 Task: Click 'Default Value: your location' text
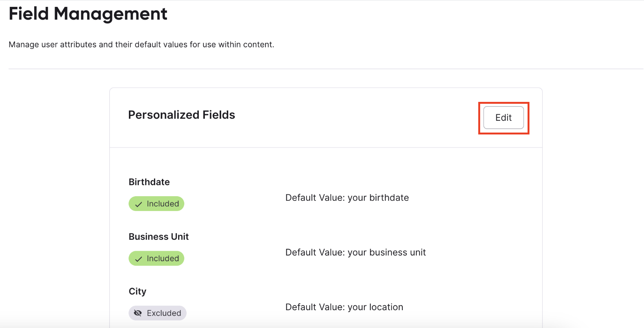coord(344,307)
